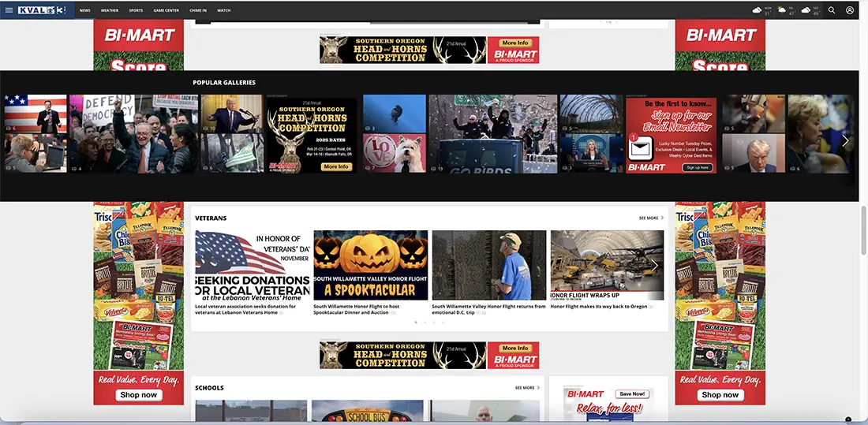The image size is (868, 425).
Task: Open blue sky gallery thumbnail
Action: [394, 114]
